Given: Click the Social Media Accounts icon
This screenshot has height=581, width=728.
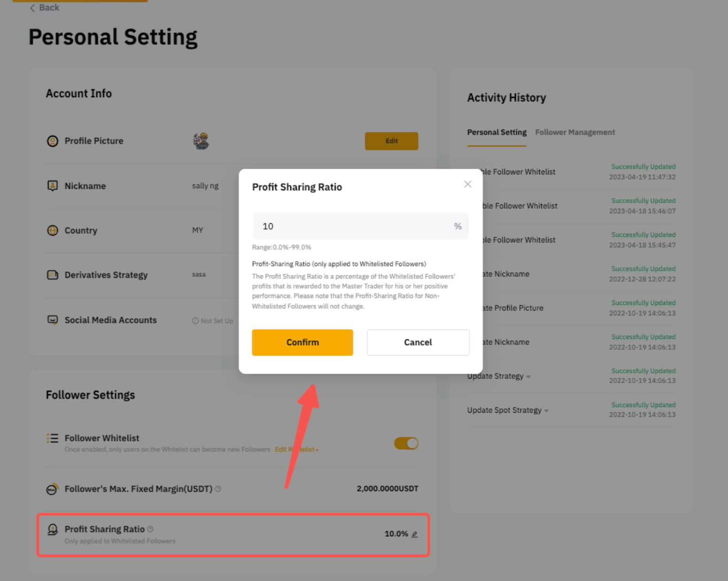Looking at the screenshot, I should pyautogui.click(x=53, y=320).
